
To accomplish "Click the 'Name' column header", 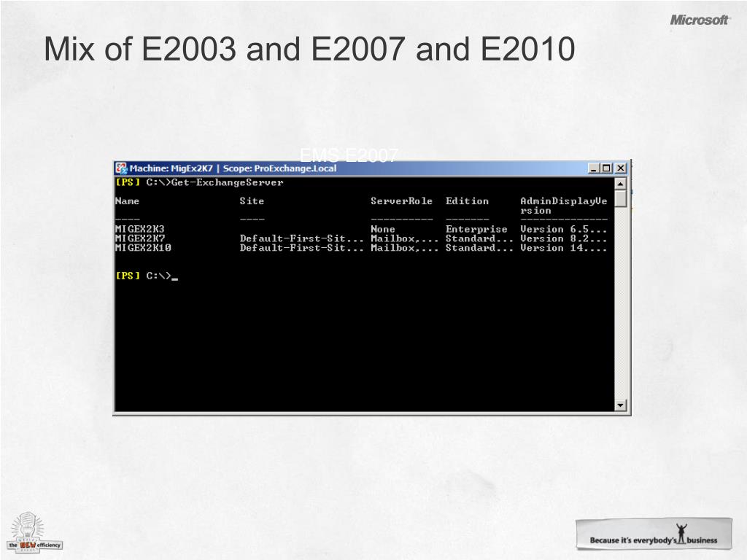I will point(127,201).
